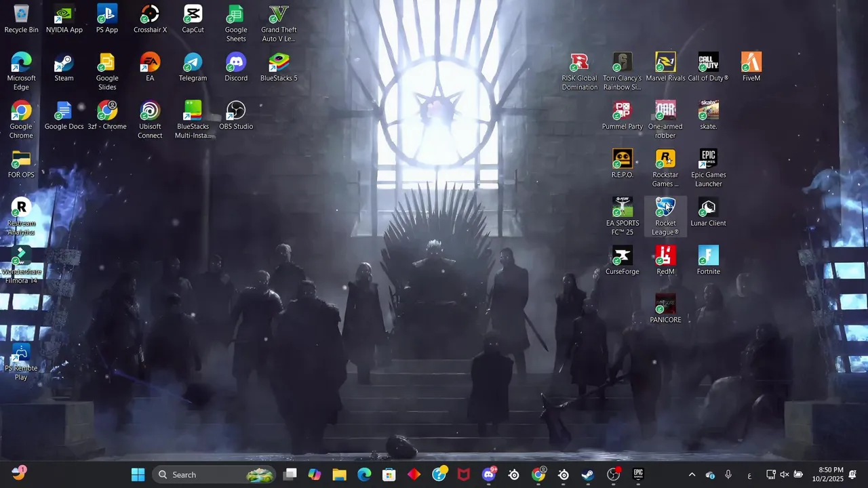Launch the CurseForge desktop icon
Viewport: 868px width, 488px height.
[622, 261]
